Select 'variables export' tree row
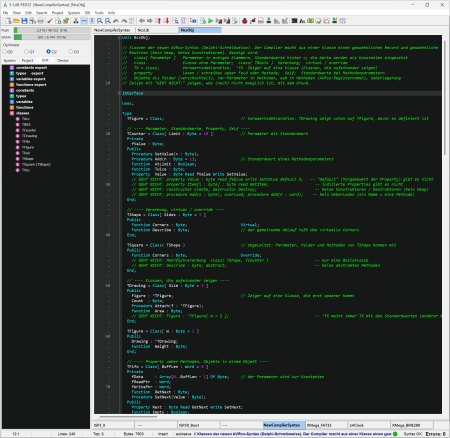450x438 pixels. click(31, 79)
